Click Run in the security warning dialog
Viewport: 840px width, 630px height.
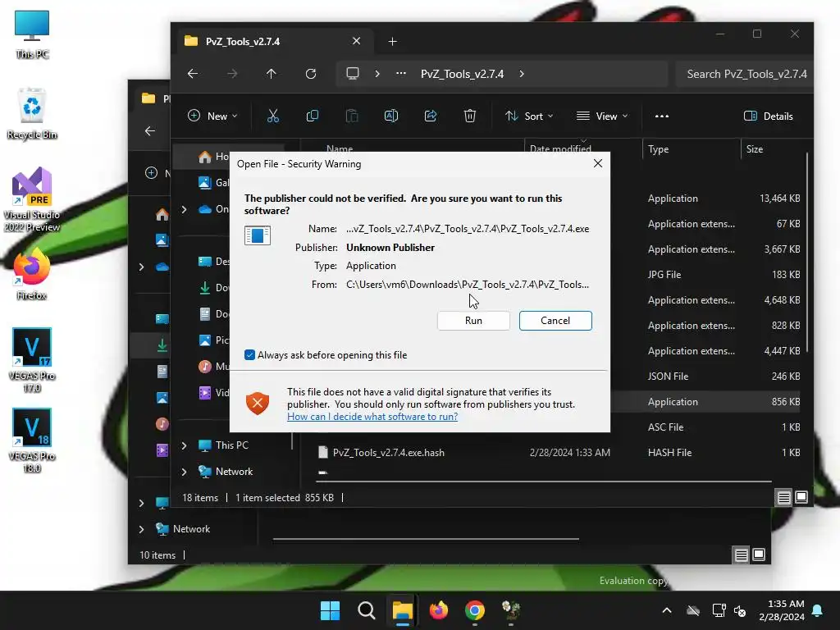[x=473, y=321]
